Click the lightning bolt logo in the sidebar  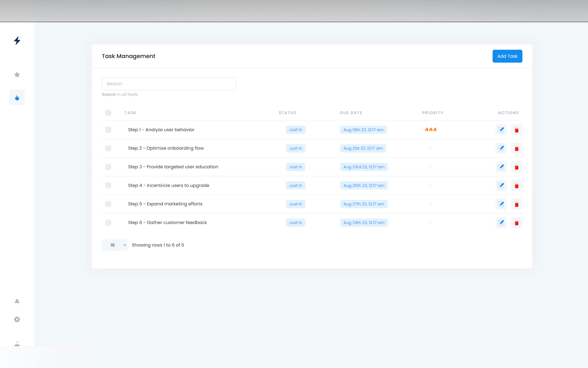pyautogui.click(x=17, y=40)
